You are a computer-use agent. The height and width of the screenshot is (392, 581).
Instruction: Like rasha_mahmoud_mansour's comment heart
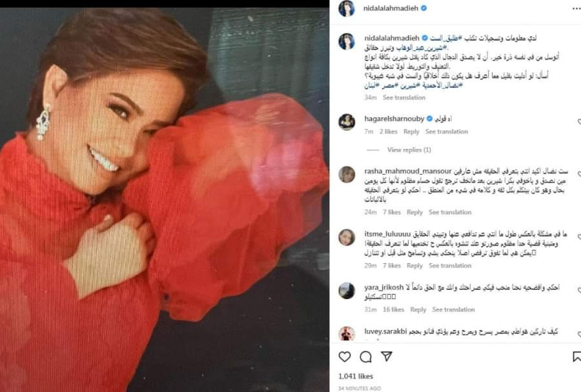[x=579, y=174]
